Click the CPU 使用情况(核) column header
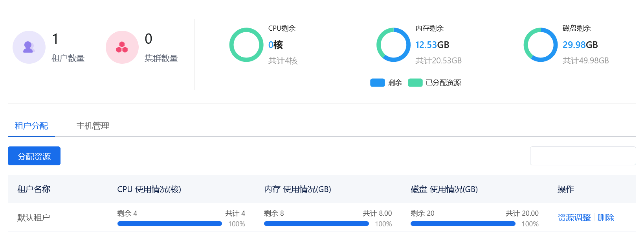 (149, 189)
